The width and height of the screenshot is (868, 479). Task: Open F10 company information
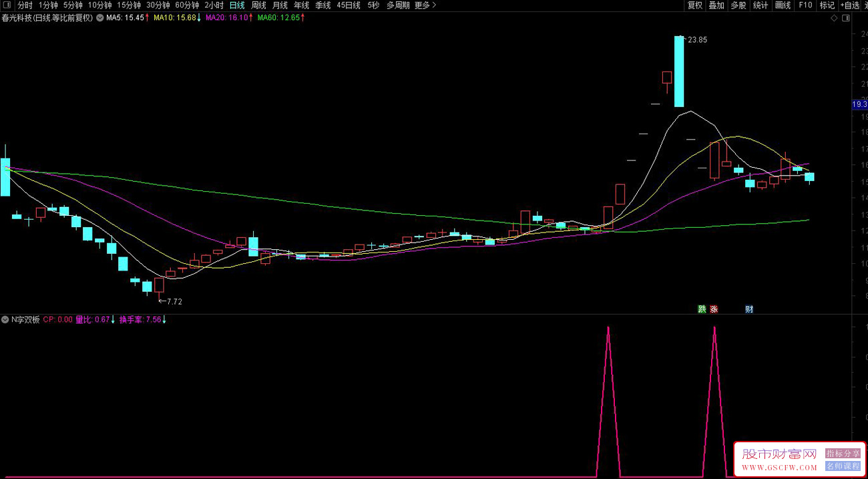click(805, 5)
